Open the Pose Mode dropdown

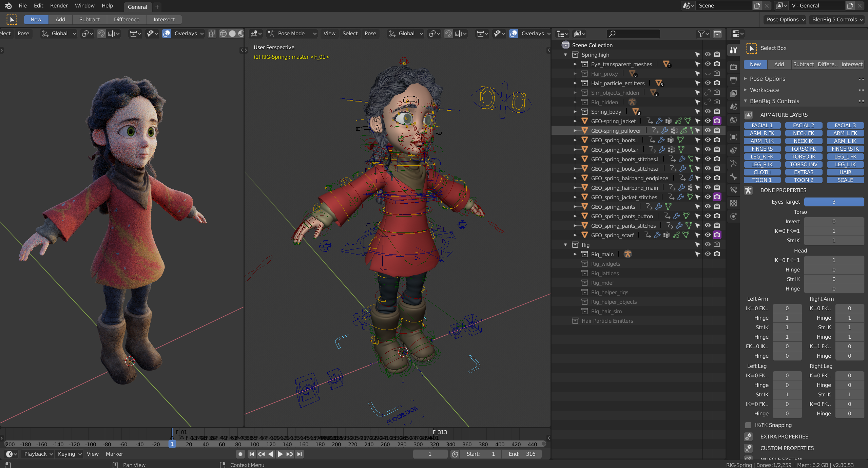point(292,34)
